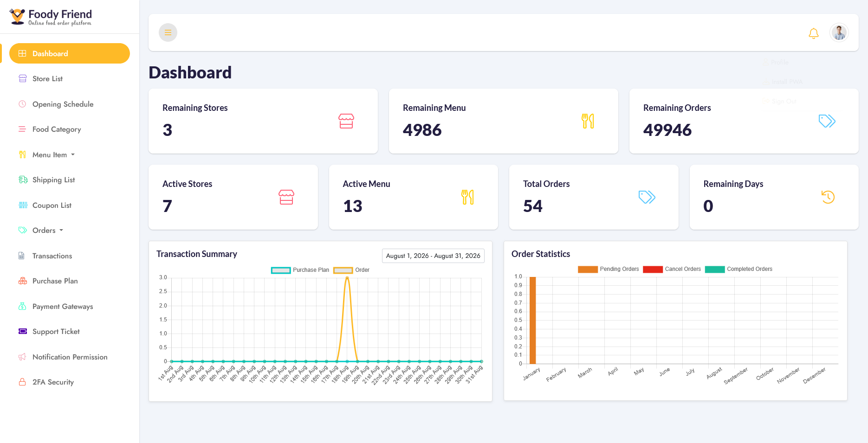Expand the Menu Item submenu

click(x=70, y=154)
